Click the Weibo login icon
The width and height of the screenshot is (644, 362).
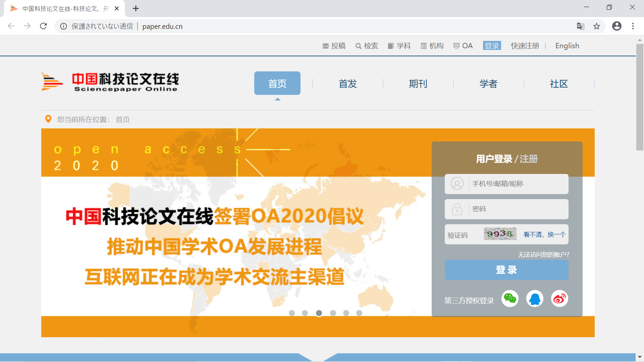559,298
